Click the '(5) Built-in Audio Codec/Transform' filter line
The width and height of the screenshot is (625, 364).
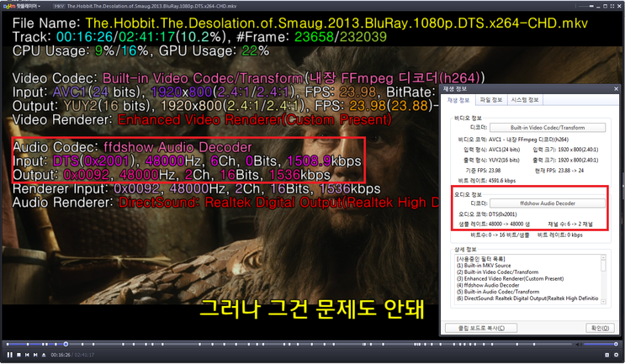point(498,292)
